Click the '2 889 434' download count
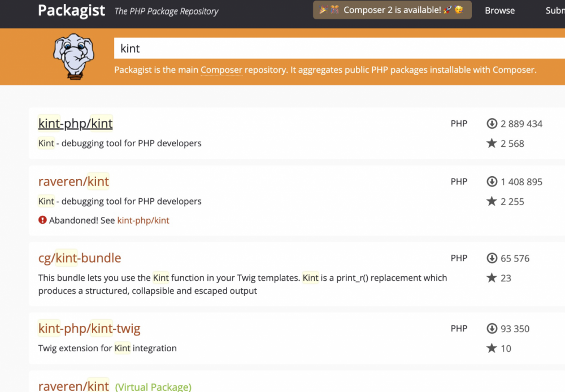 [521, 124]
